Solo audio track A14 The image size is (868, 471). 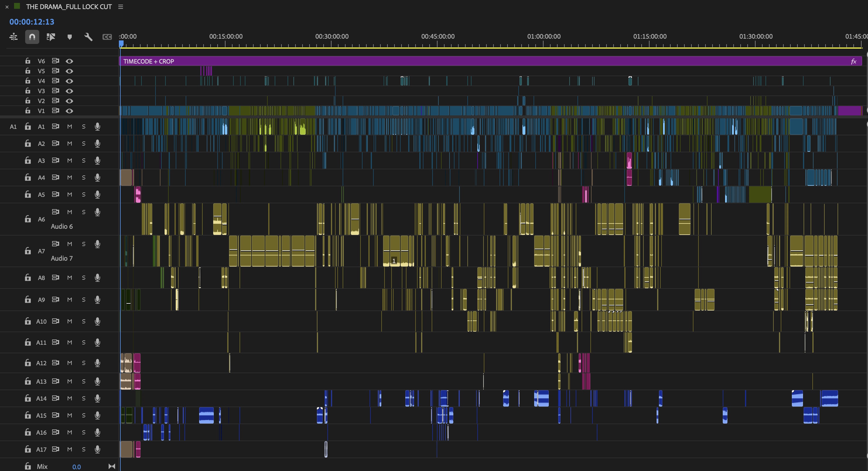[x=83, y=399]
